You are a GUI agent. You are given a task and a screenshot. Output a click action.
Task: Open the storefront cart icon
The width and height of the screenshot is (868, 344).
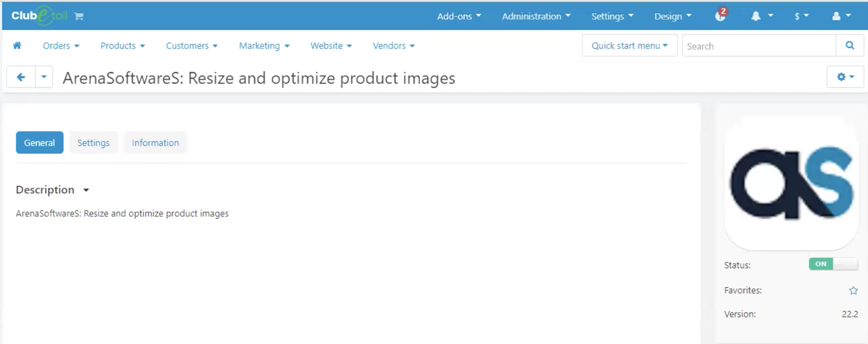(x=79, y=16)
